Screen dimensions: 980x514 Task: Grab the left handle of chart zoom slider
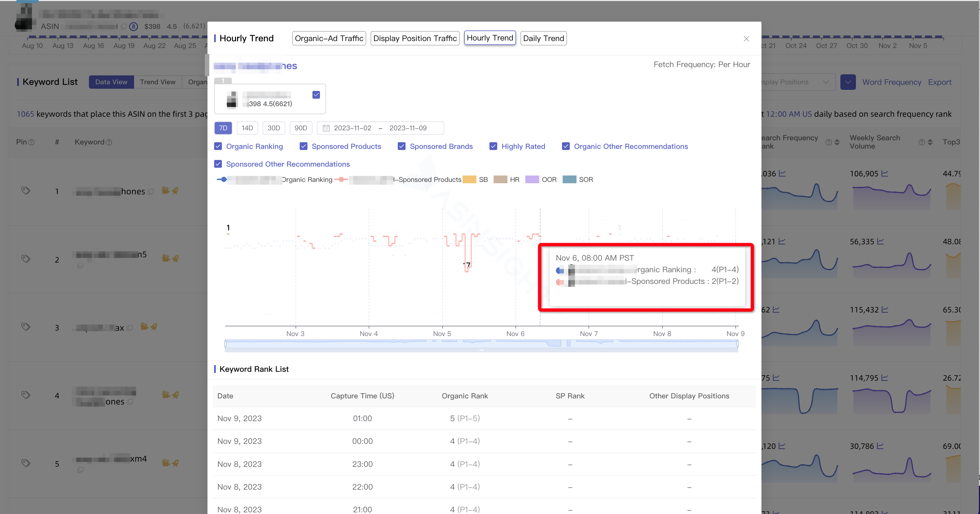(x=225, y=344)
